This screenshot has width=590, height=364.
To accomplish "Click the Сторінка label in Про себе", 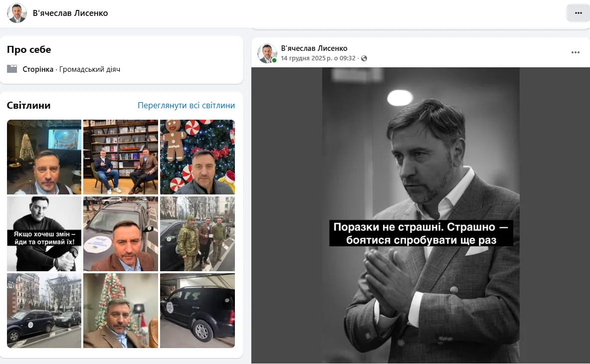I will pyautogui.click(x=38, y=69).
